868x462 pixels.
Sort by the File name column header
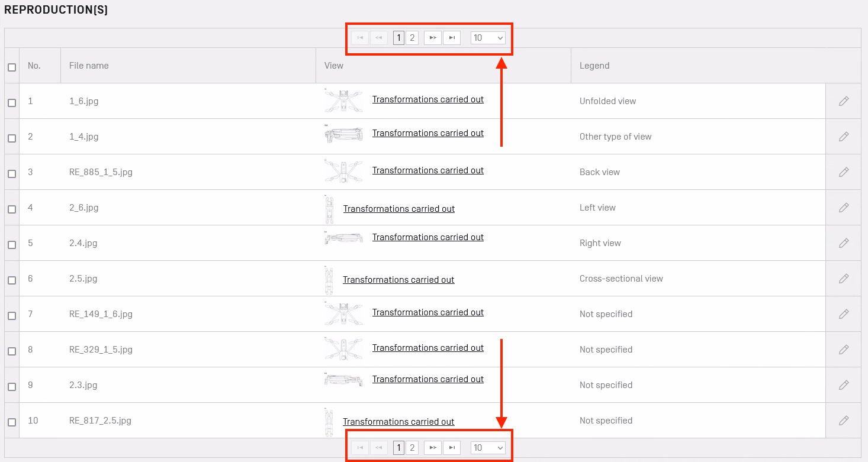point(89,66)
